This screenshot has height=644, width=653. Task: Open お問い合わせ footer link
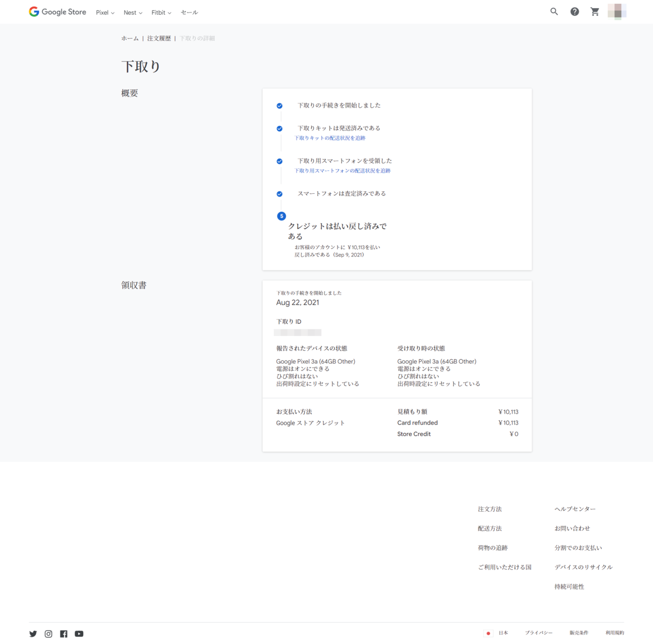[572, 529]
